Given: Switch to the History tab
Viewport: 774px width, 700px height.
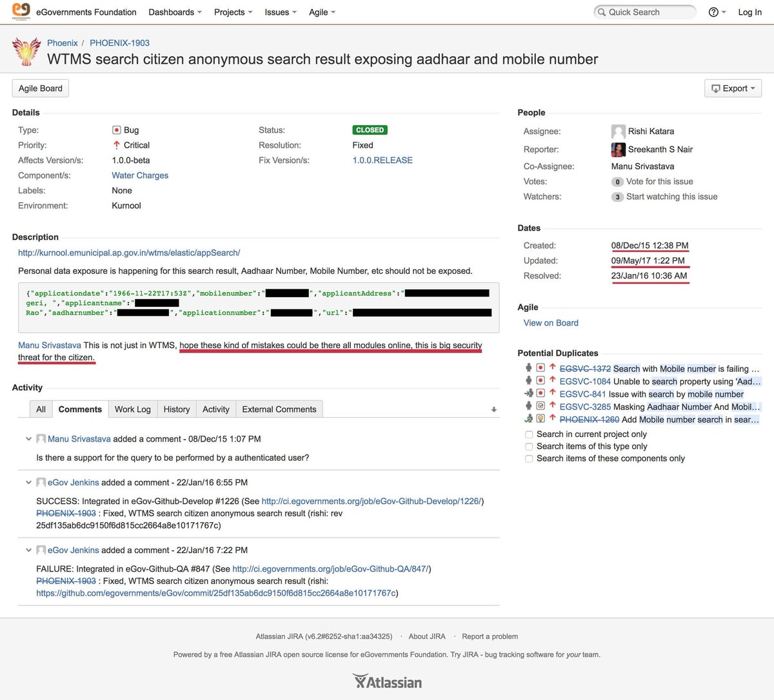Looking at the screenshot, I should 177,409.
